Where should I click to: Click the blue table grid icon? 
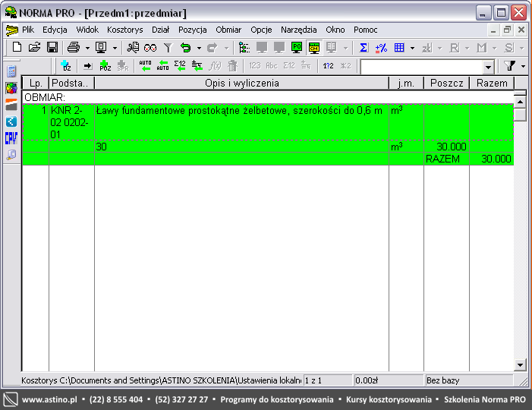pyautogui.click(x=399, y=48)
